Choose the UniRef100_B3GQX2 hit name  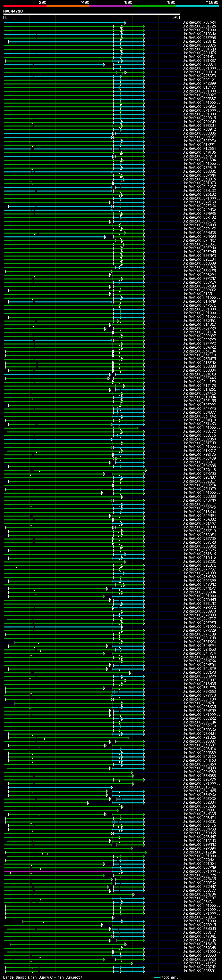199,546
